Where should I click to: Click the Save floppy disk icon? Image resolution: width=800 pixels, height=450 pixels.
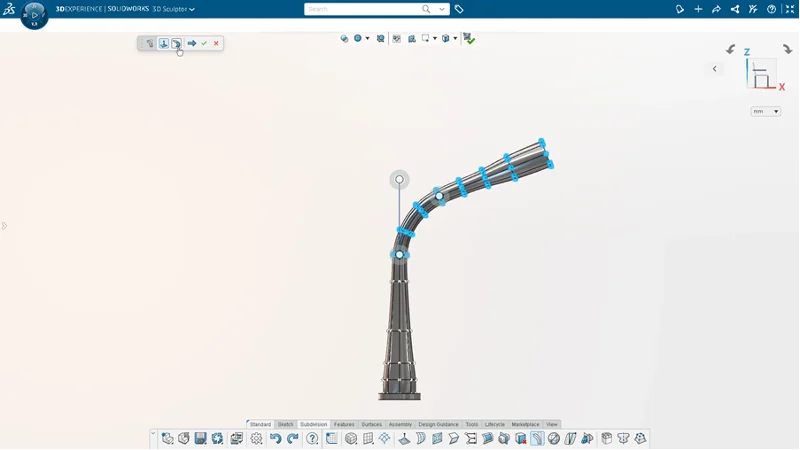click(x=201, y=438)
